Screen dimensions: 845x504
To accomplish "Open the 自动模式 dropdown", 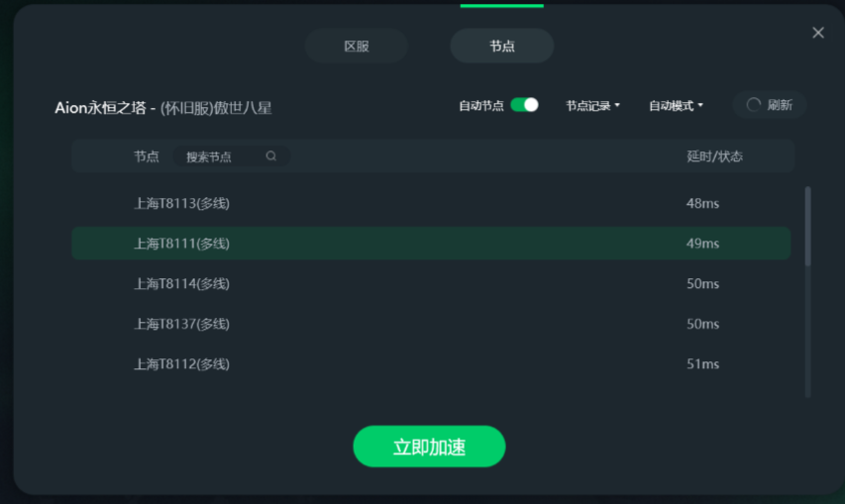I will [x=676, y=106].
